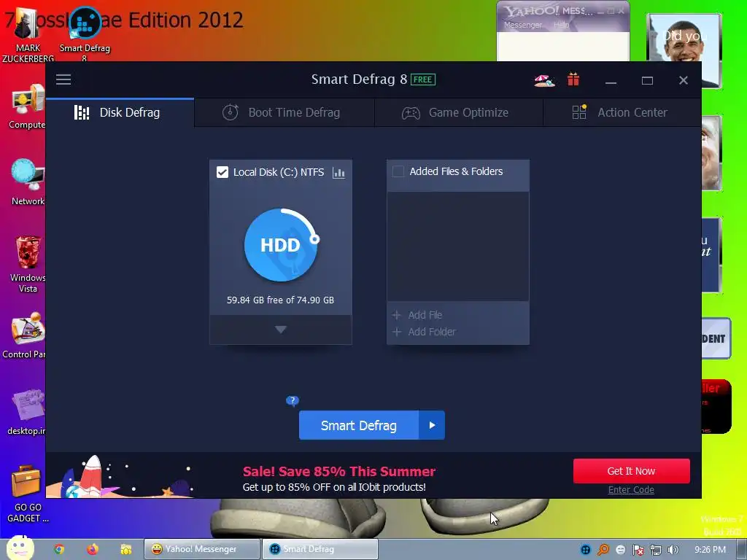
Task: Open disk report chart icon for Local Disk C
Action: 338,172
